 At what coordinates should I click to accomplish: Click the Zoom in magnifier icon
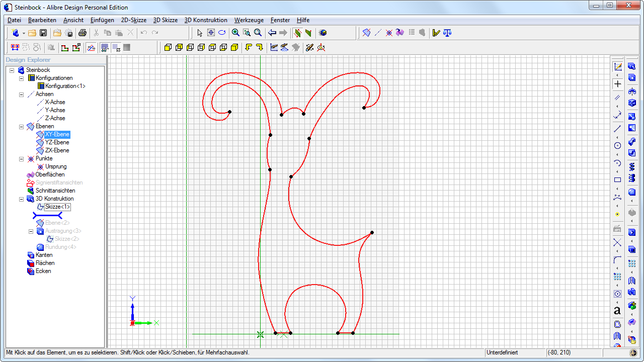[235, 33]
